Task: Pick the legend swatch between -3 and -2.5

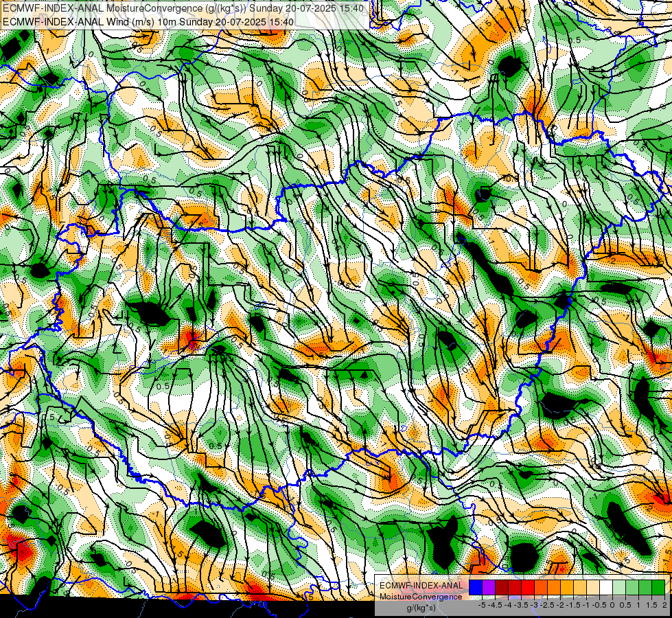Action: pyautogui.click(x=541, y=587)
